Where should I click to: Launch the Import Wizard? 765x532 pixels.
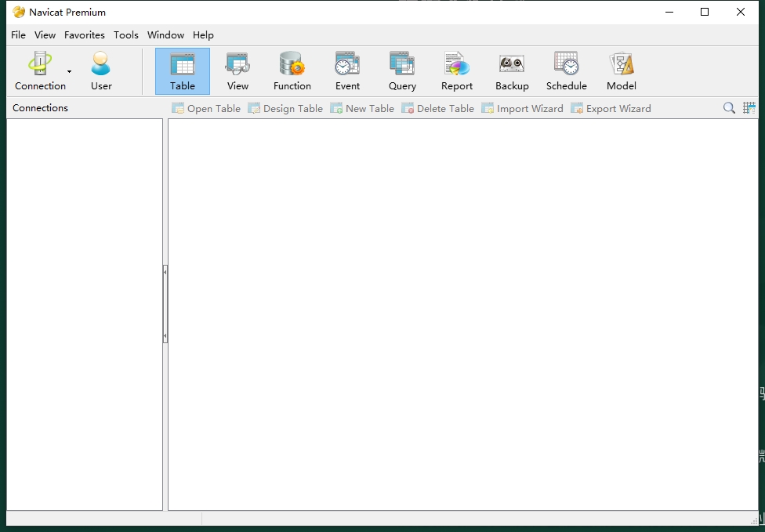tap(522, 108)
